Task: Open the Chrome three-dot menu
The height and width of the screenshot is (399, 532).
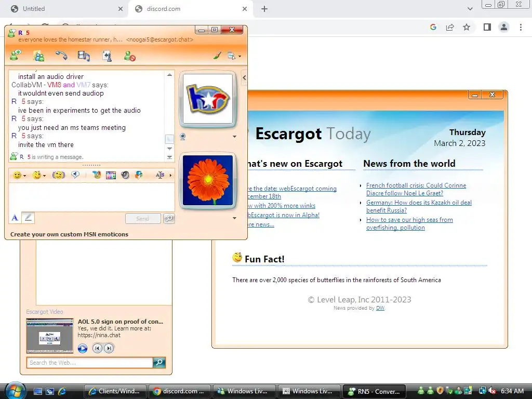Action: [x=521, y=27]
